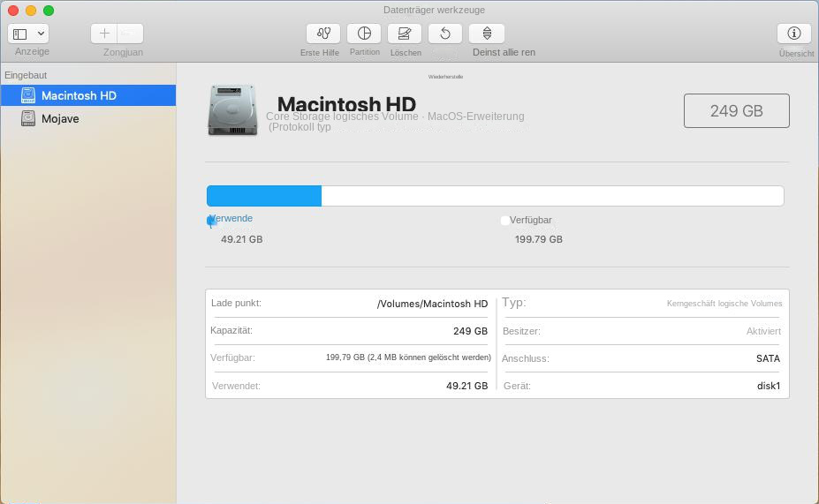
Task: Click the remove volume minus button
Action: click(130, 34)
